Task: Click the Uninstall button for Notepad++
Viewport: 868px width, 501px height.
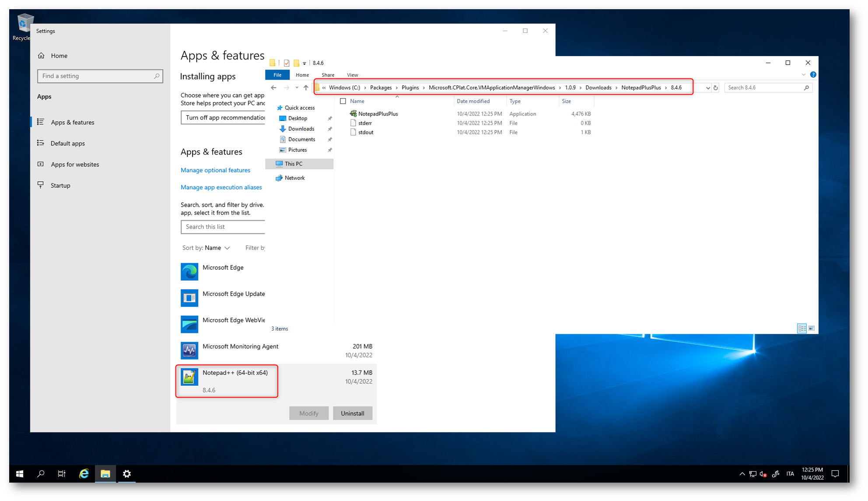Action: click(x=353, y=413)
